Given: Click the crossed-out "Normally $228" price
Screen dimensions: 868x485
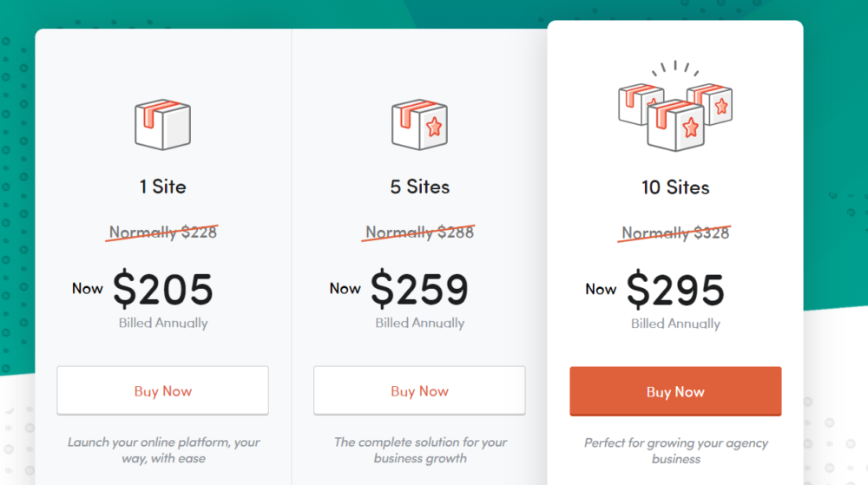Looking at the screenshot, I should point(162,232).
